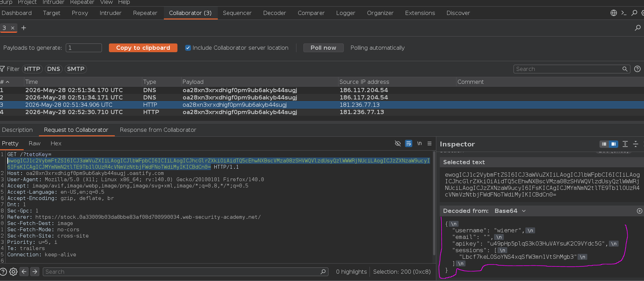Sort by Source IP address column
This screenshot has height=281, width=644.
(397, 82)
